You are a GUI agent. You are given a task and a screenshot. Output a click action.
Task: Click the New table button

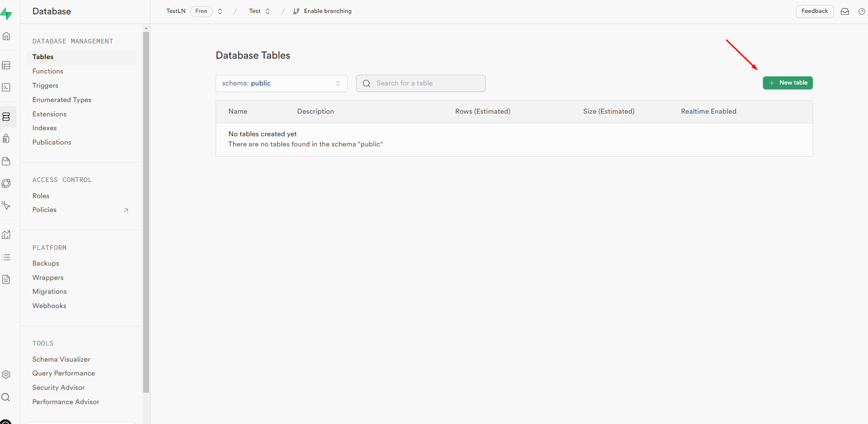788,83
